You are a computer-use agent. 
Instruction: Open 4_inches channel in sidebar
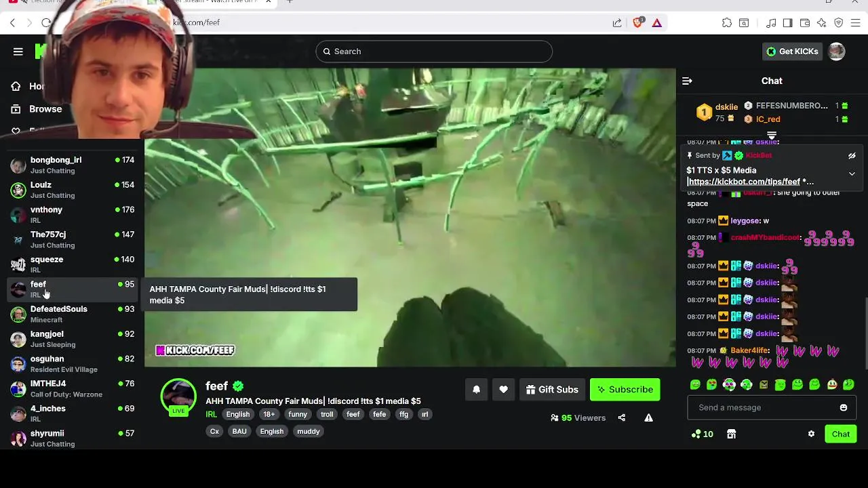point(72,414)
